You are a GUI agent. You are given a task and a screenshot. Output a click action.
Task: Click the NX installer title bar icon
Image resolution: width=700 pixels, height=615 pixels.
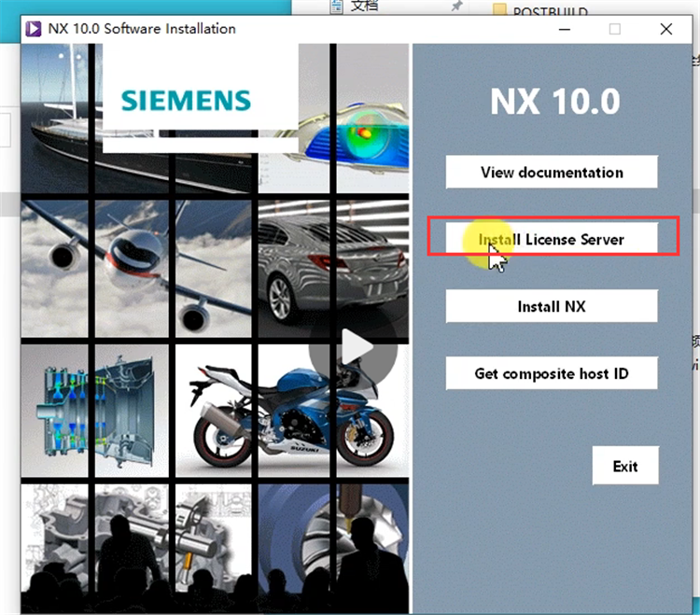tap(33, 29)
